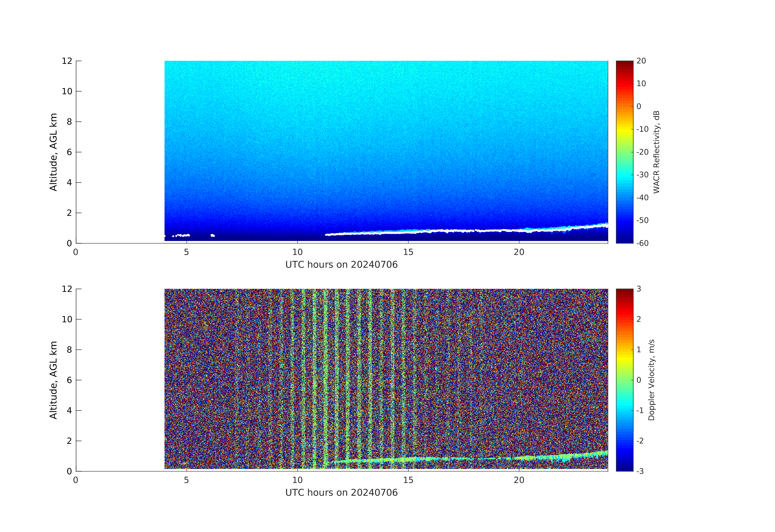The image size is (775, 532).
Task: Click hour 10 tick in bottom plot
Action: (x=297, y=480)
